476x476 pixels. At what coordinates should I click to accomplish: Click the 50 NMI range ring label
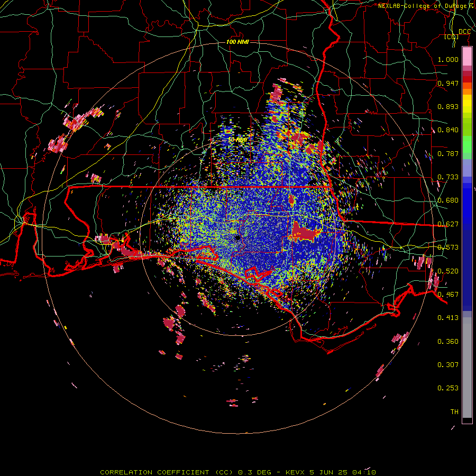[x=237, y=140]
